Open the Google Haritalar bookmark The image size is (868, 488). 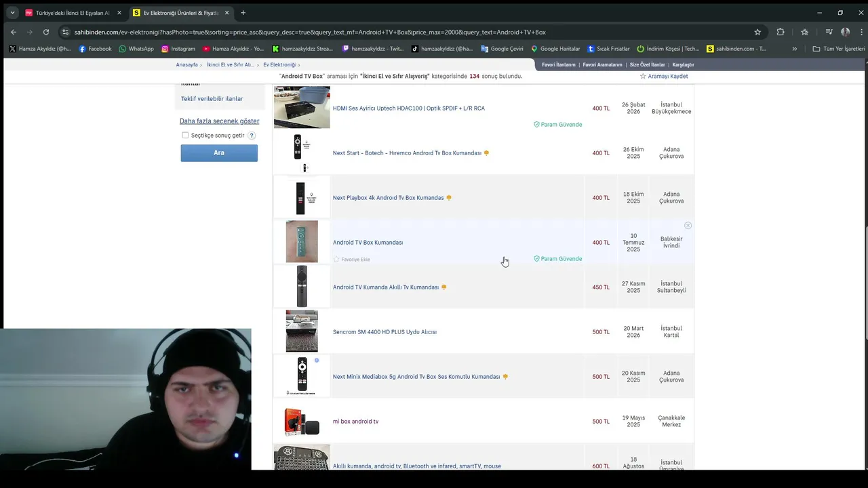[555, 49]
